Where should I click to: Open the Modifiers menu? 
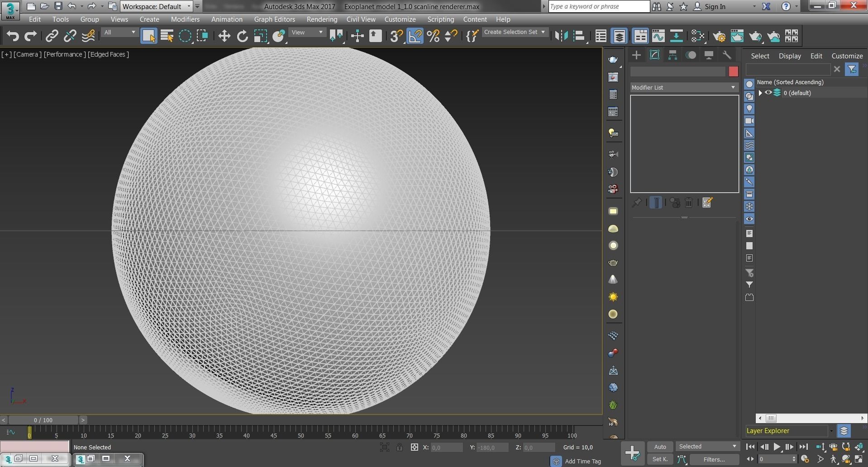pyautogui.click(x=185, y=19)
